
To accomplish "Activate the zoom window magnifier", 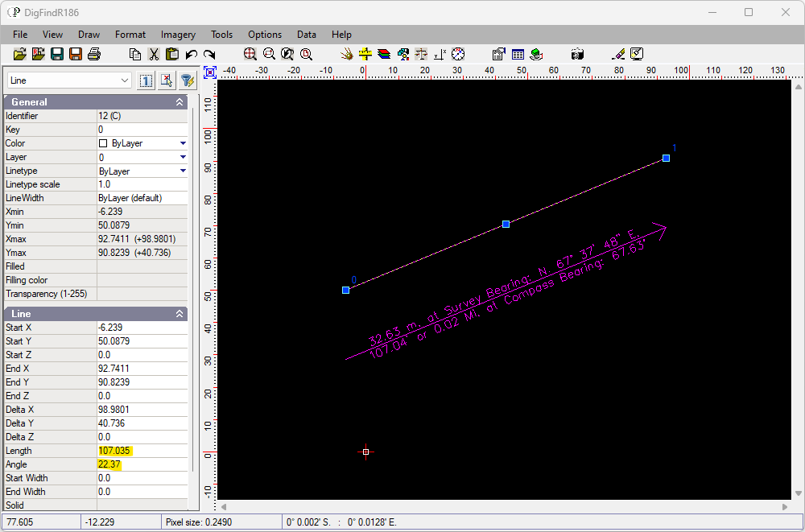I will (269, 54).
